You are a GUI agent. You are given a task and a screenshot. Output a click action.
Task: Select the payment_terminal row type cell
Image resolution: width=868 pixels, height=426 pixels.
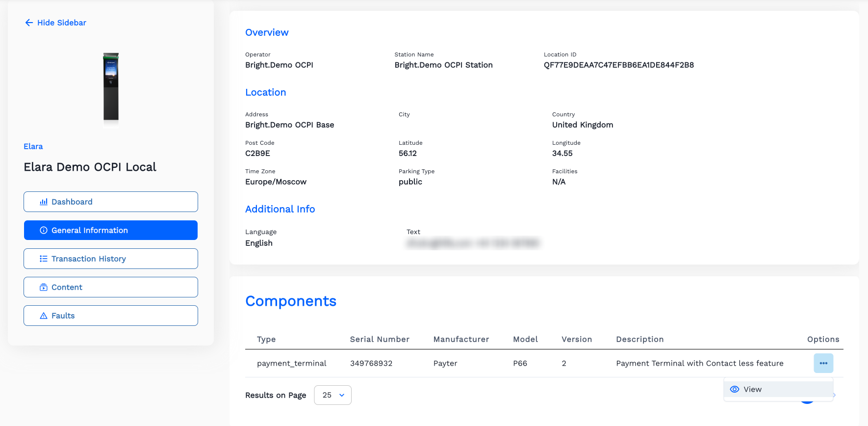click(291, 363)
